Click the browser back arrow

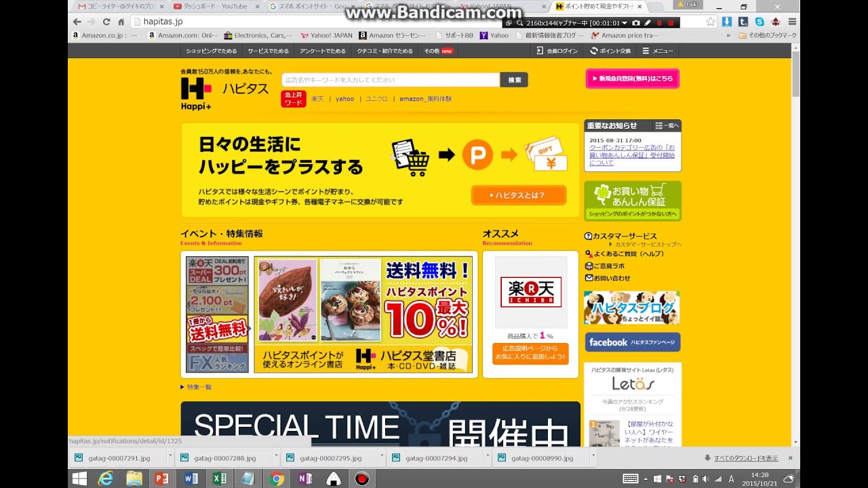click(x=77, y=22)
